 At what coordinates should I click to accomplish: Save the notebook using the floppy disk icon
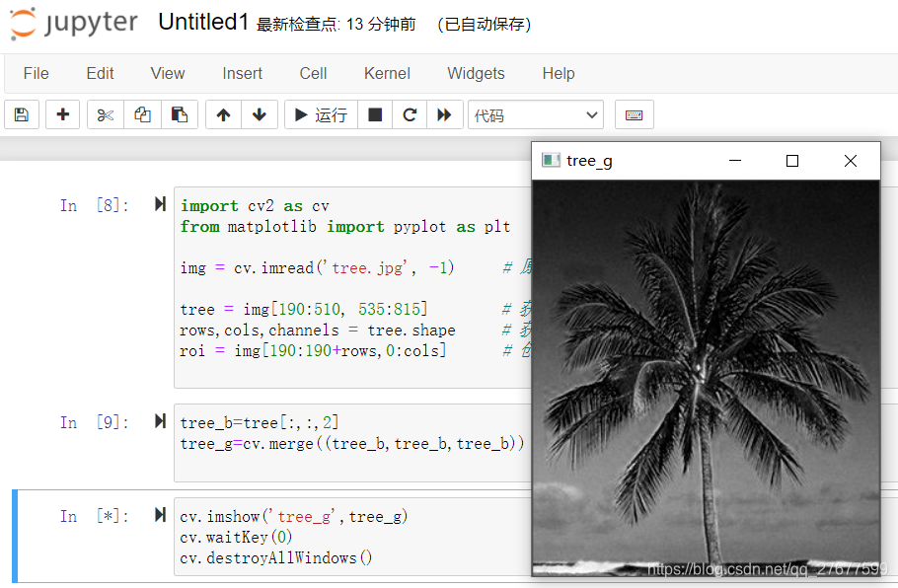tap(21, 114)
